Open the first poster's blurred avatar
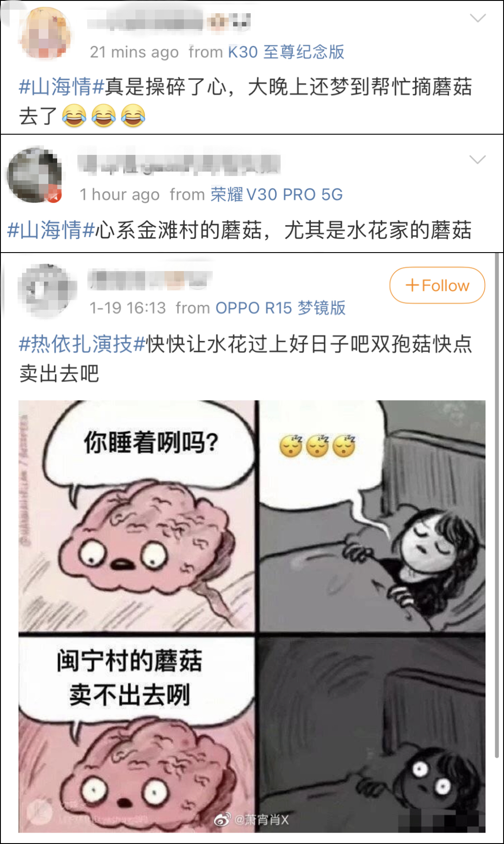504x844 pixels. point(45,33)
